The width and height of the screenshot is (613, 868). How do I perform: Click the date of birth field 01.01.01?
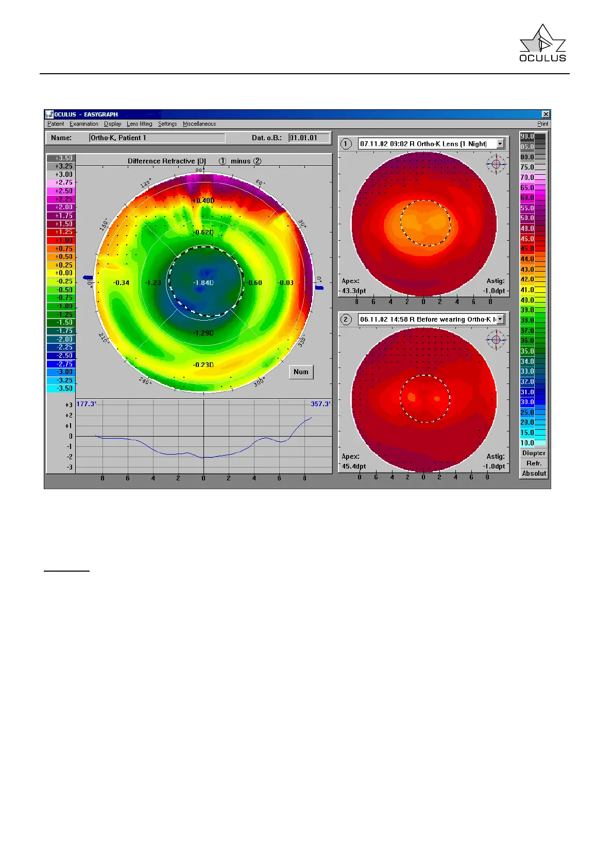click(309, 138)
